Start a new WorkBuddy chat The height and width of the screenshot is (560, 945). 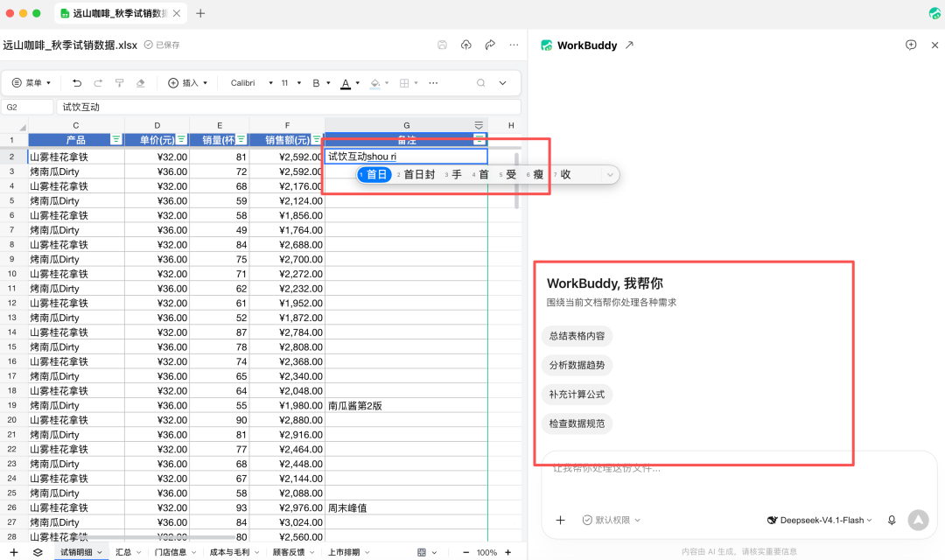point(911,45)
